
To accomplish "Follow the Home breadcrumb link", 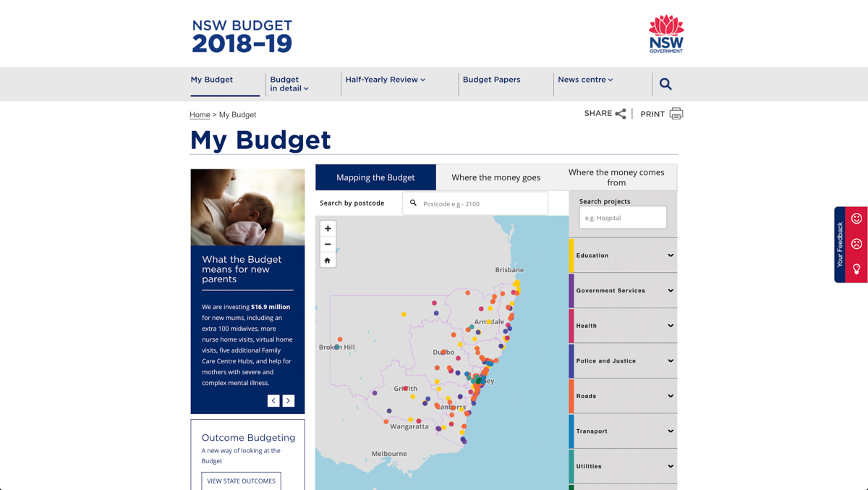I will 200,114.
